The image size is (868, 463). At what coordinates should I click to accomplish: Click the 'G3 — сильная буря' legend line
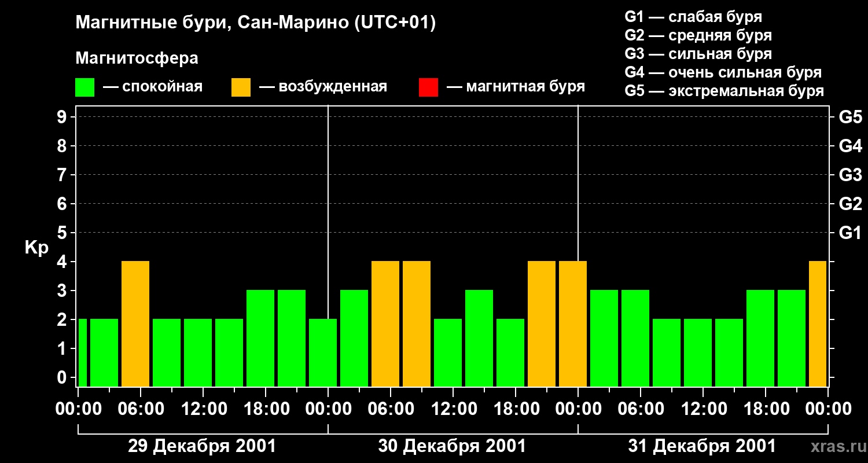point(698,54)
